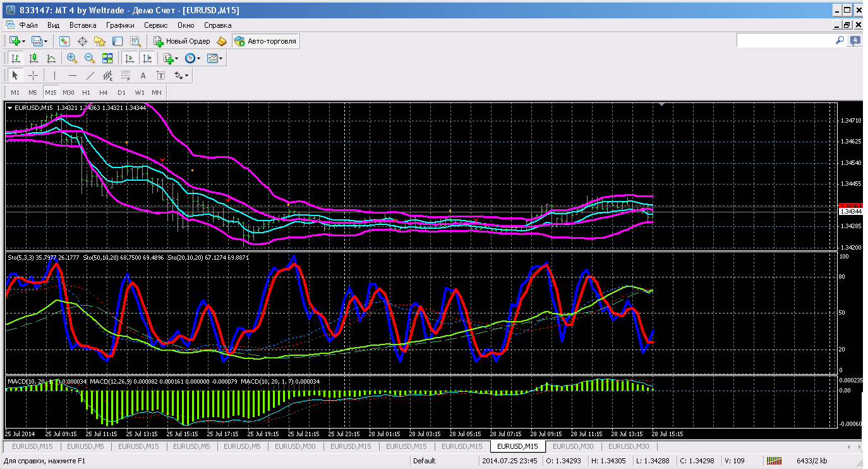
Task: Open the Strategy Tester
Action: tap(135, 41)
